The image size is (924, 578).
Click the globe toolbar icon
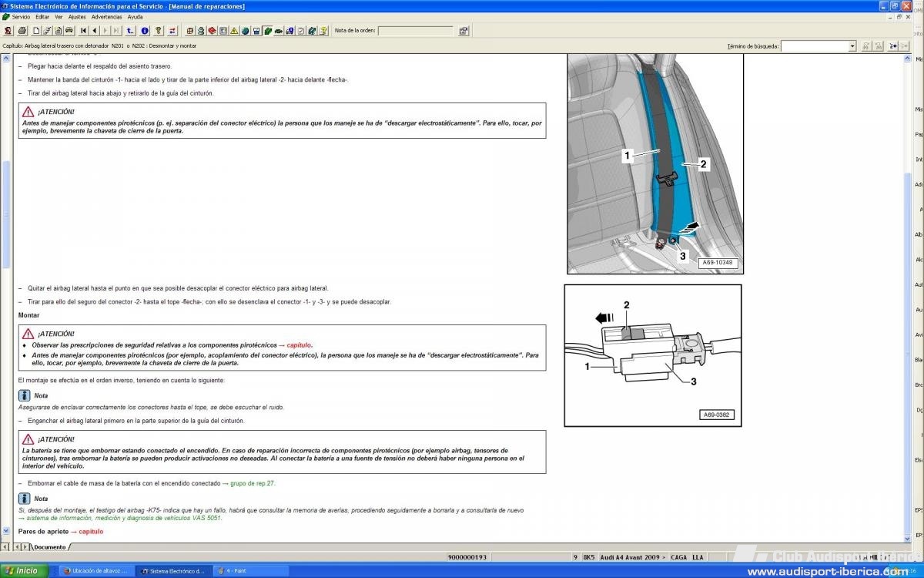[x=245, y=31]
